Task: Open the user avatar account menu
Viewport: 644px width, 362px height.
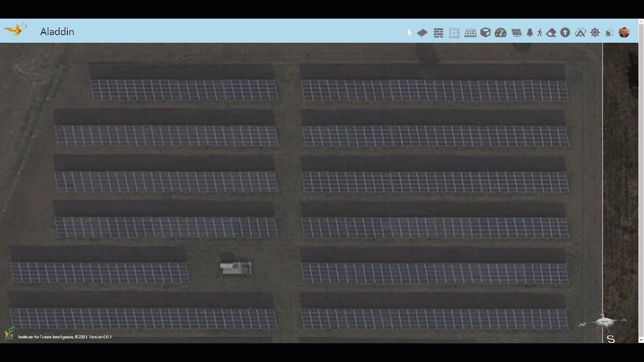Action: point(624,33)
